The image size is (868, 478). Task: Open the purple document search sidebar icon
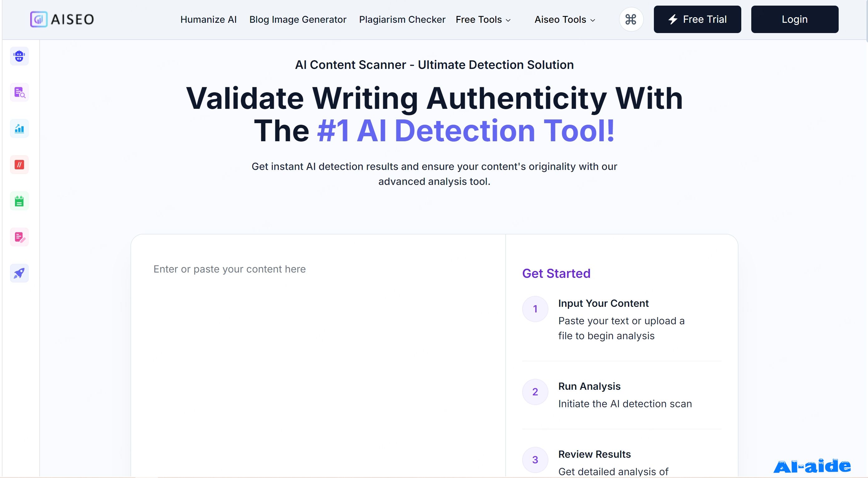click(x=19, y=92)
